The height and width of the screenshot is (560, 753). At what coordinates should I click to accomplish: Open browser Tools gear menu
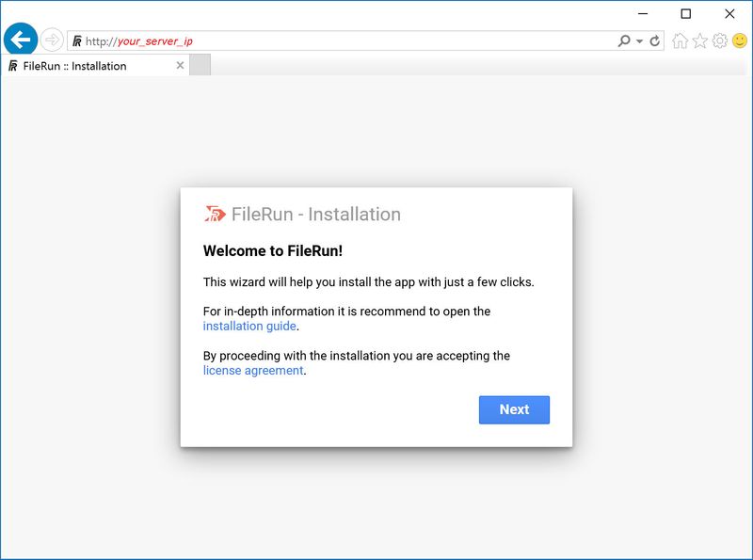(719, 40)
